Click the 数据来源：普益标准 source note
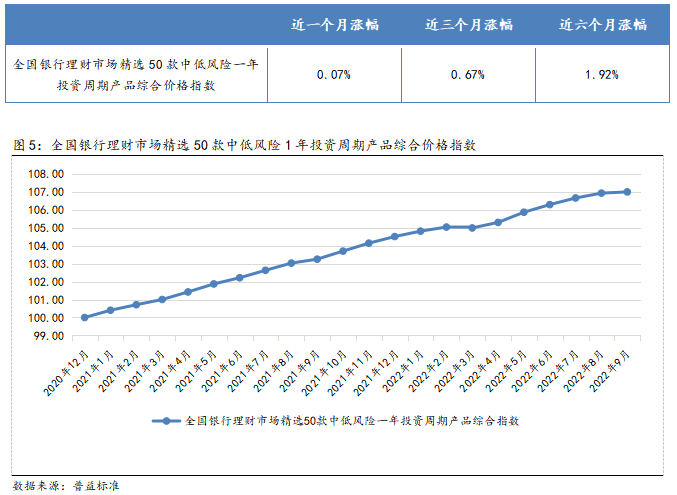The image size is (677, 495). pyautogui.click(x=66, y=485)
